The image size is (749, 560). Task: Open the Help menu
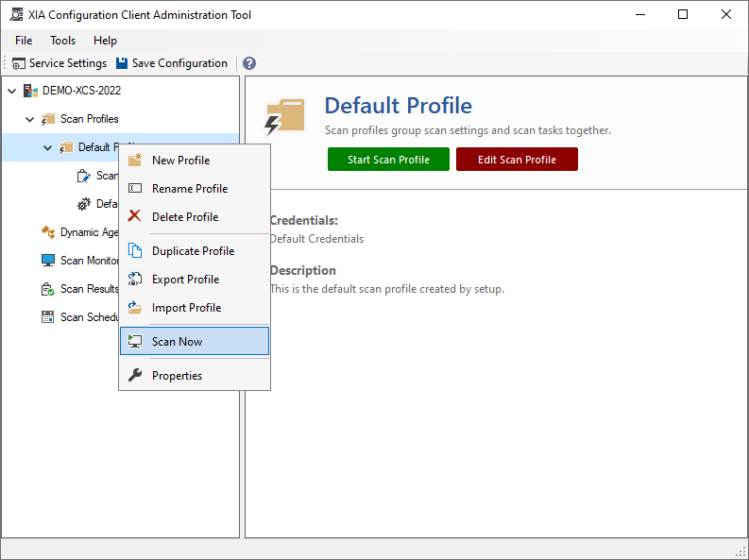[x=105, y=41]
